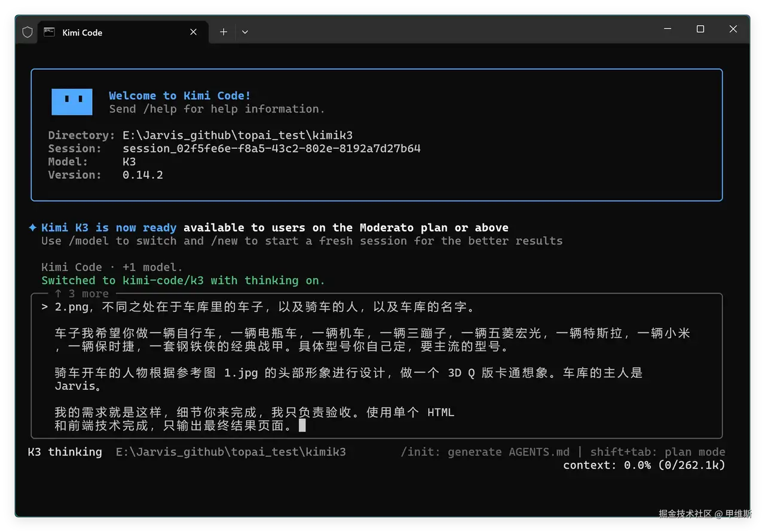Screen dimensions: 765x532
Task: Click the sparkle icon before Kimi K3 announcement
Action: click(x=33, y=228)
